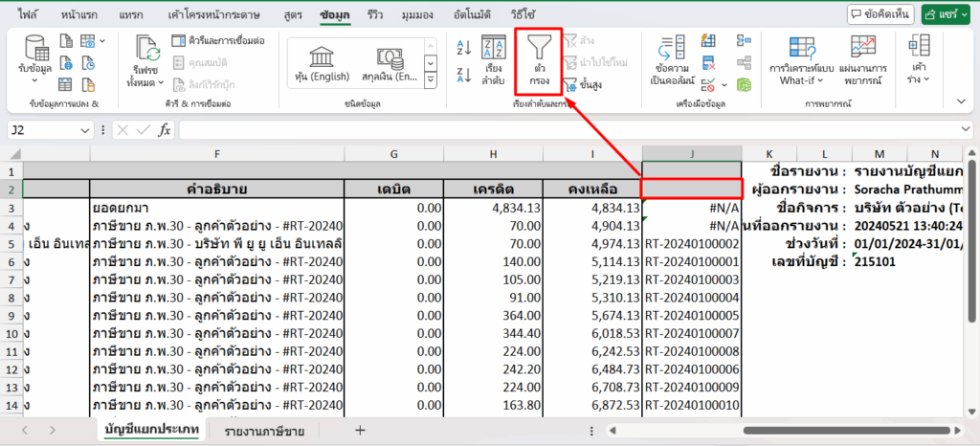
Task: Select the Stocks (หุ้น) data type
Action: (x=321, y=62)
